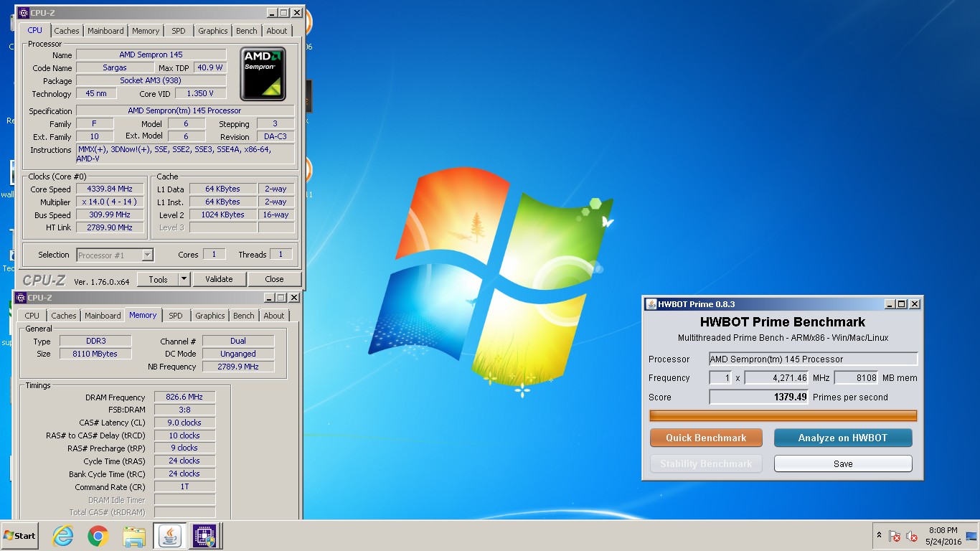Show hidden tray icons arrow
This screenshot has width=980, height=551.
coord(879,536)
